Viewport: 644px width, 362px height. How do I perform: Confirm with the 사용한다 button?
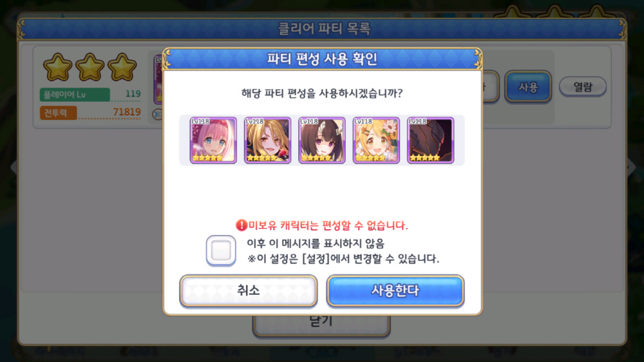coord(395,291)
